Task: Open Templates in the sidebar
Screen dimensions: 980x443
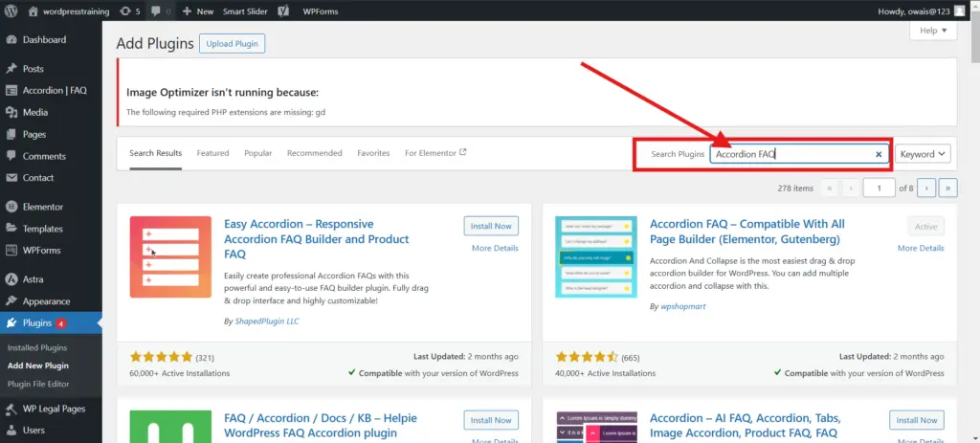Action: pos(42,229)
